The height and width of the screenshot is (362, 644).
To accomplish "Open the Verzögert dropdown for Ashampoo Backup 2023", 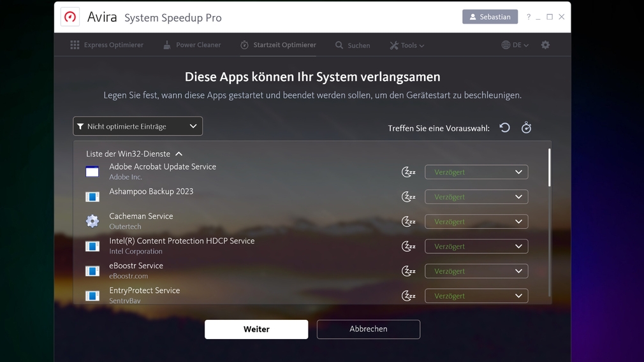I will click(476, 196).
